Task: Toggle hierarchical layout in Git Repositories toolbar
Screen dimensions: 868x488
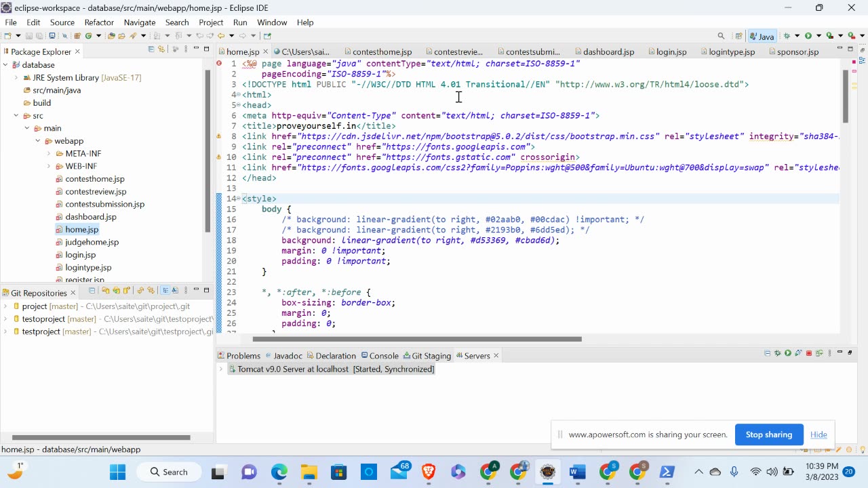Action: pyautogui.click(x=165, y=291)
